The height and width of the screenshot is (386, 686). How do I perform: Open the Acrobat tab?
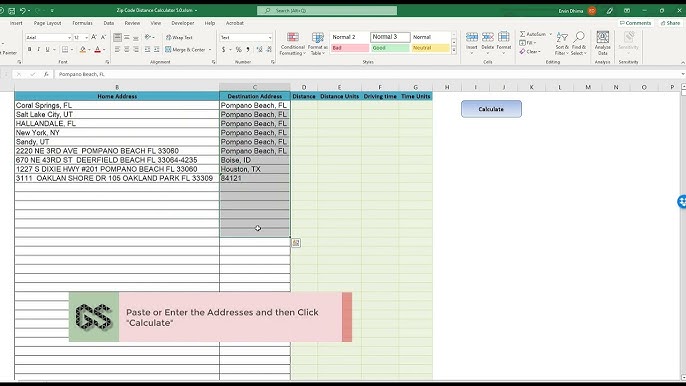(x=234, y=23)
